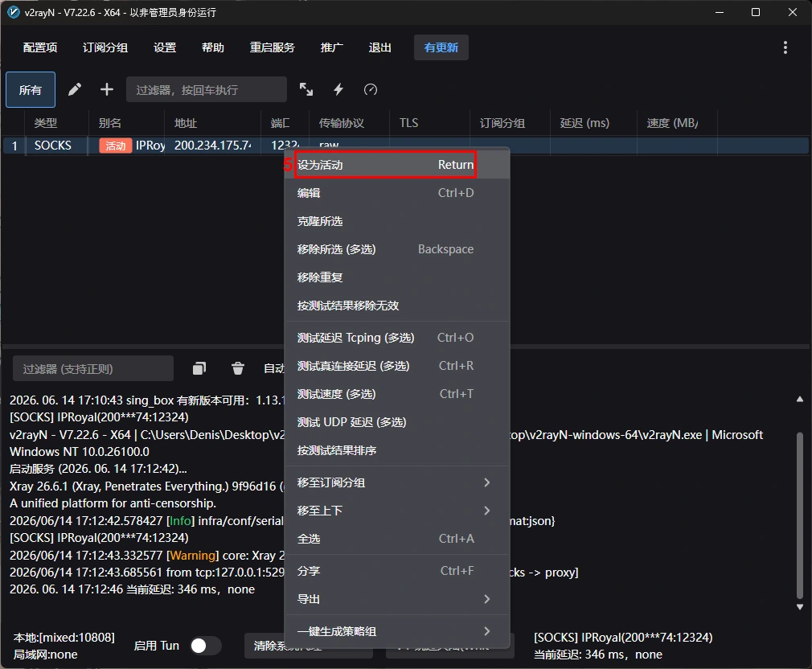This screenshot has height=669, width=812.
Task: Click the v2rayN app logo in title bar
Action: (13, 12)
